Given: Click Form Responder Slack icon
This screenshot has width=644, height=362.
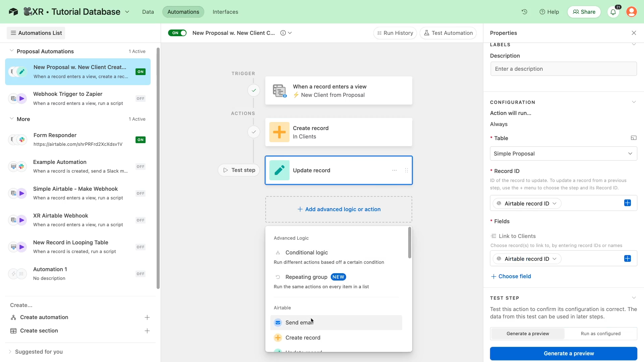Looking at the screenshot, I should (x=22, y=140).
